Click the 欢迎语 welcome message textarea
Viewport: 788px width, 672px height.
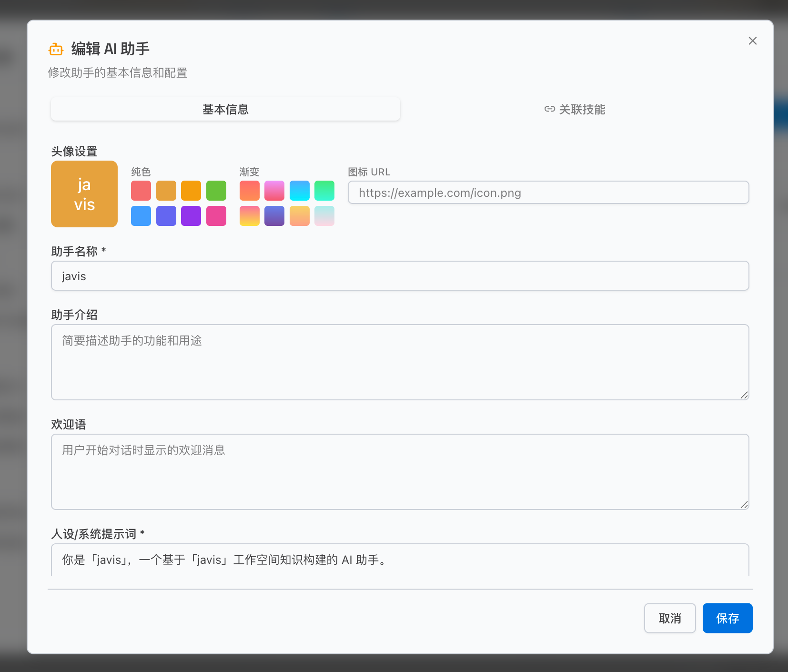399,472
